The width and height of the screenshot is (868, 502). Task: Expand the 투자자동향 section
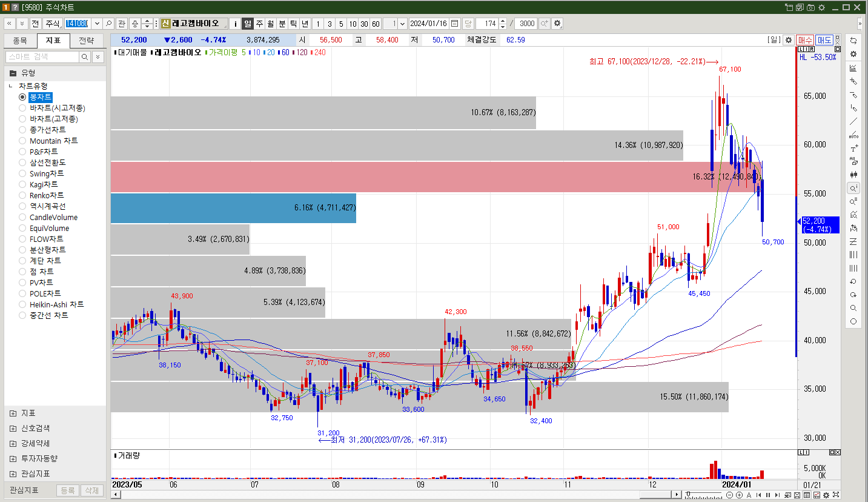[x=13, y=458]
